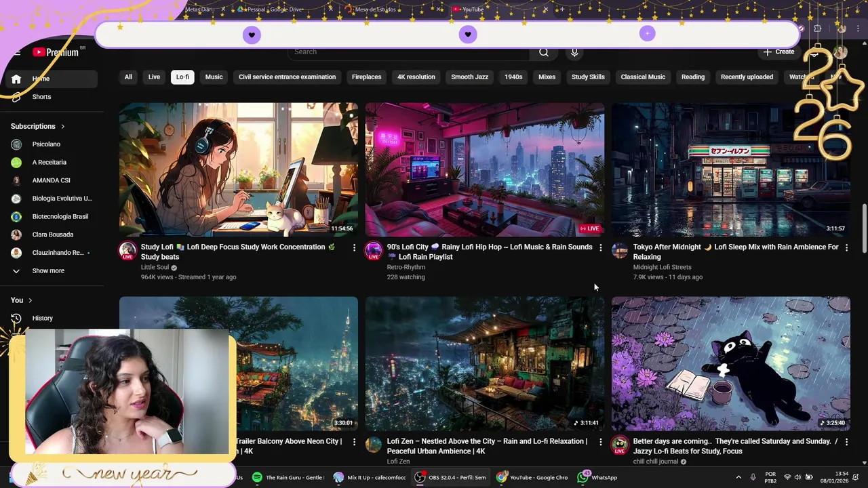
Task: Open more options for Study Lofi video
Action: [x=354, y=248]
